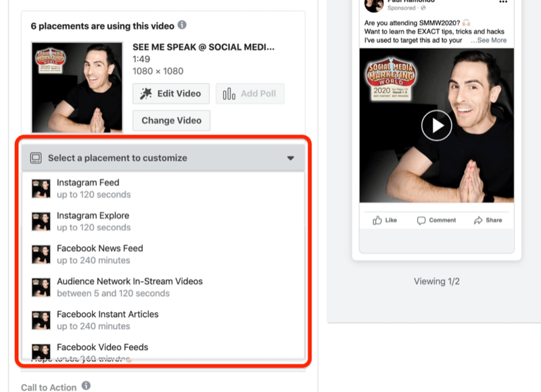Play the ad preview video

pyautogui.click(x=436, y=126)
